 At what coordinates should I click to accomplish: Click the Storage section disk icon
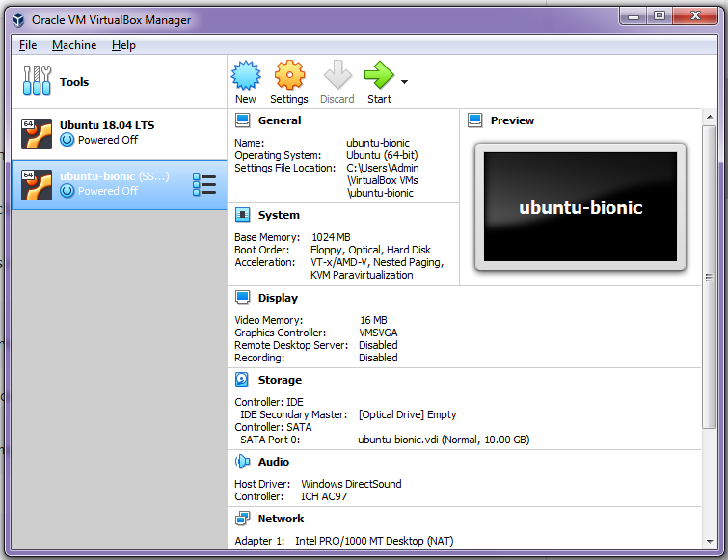[x=242, y=380]
